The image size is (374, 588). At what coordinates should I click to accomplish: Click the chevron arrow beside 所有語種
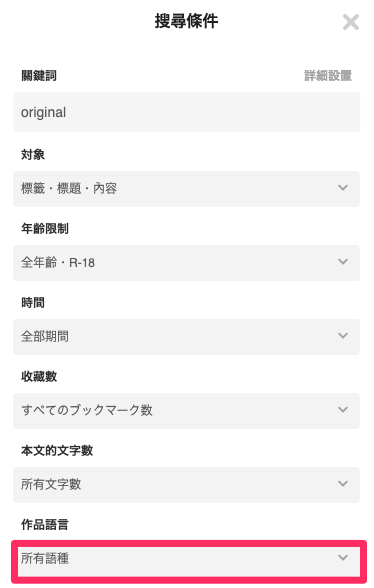[x=343, y=558]
